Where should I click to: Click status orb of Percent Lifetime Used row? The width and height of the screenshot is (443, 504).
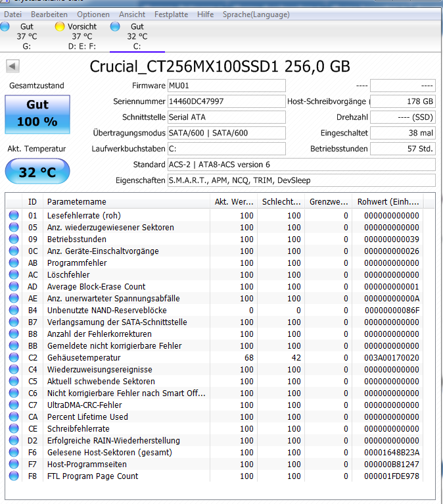[x=14, y=417]
